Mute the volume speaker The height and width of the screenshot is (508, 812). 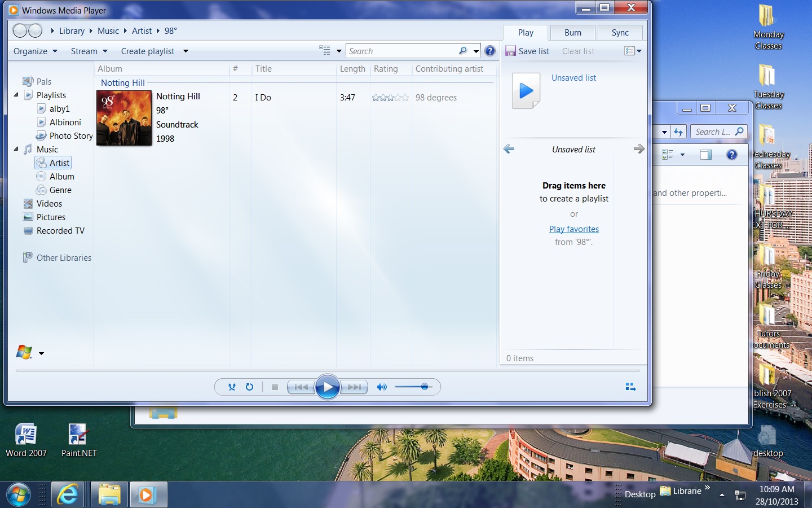tap(382, 387)
